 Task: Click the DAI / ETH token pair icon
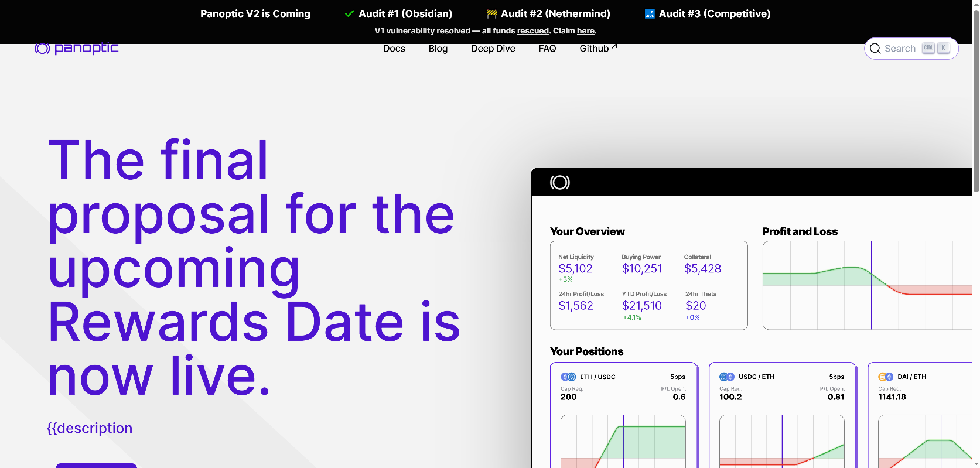tap(886, 377)
